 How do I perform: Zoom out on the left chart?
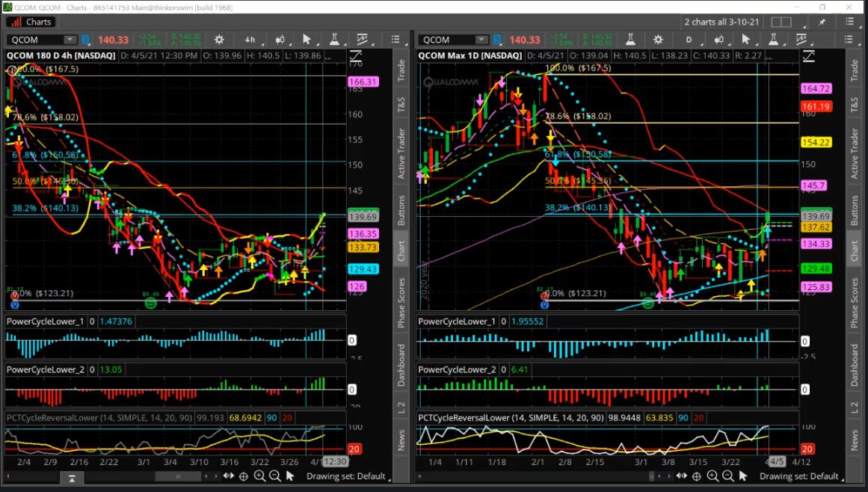(274, 476)
